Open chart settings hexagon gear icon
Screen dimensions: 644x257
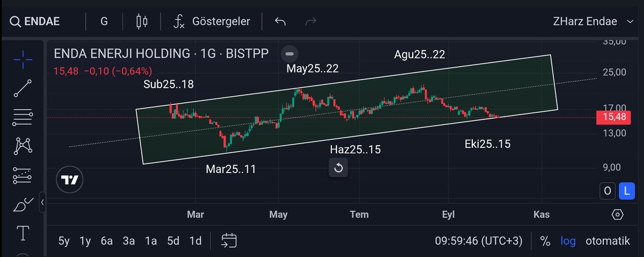tap(617, 215)
